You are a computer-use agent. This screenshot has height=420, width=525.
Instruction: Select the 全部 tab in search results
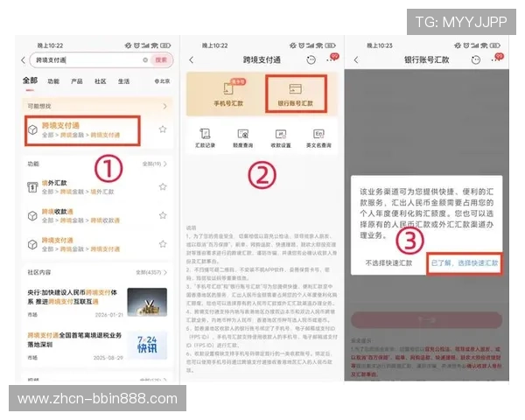(30, 80)
